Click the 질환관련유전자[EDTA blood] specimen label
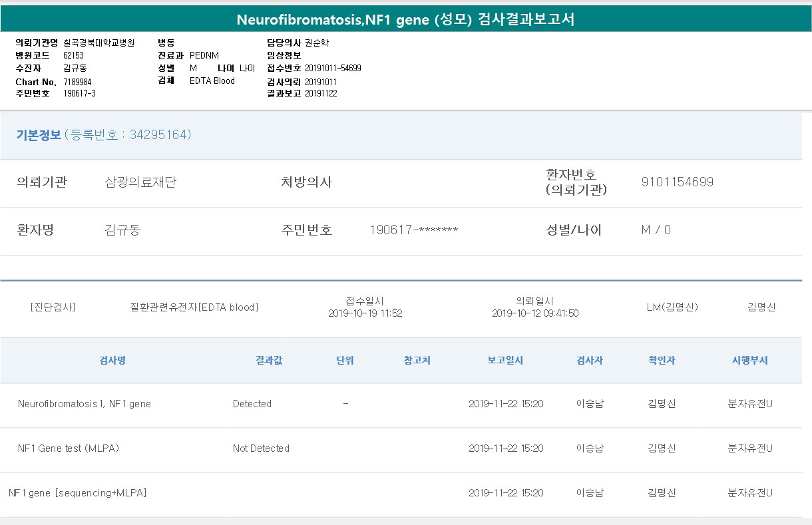Screen dimensions: 812x525 click(194, 307)
